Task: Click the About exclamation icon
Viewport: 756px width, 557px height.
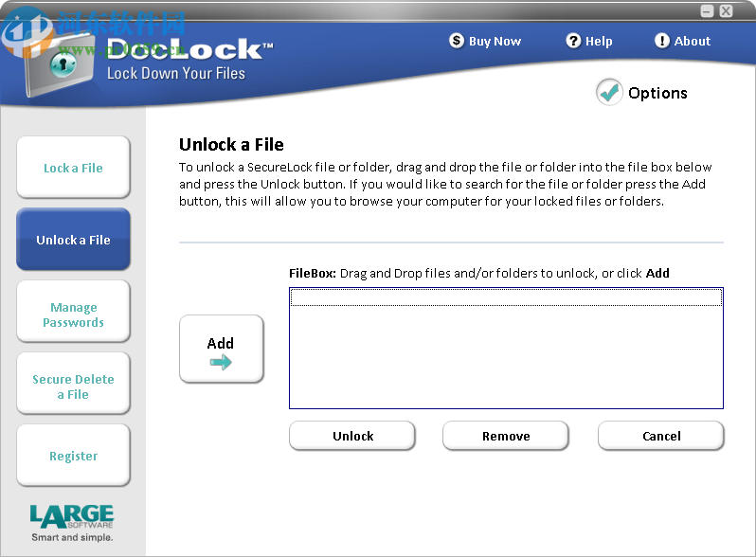Action: 661,41
